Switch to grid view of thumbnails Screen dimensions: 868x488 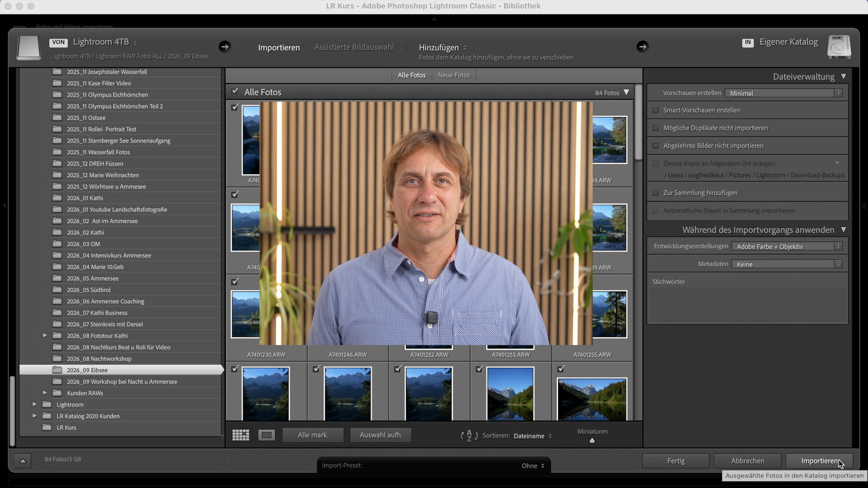(241, 435)
